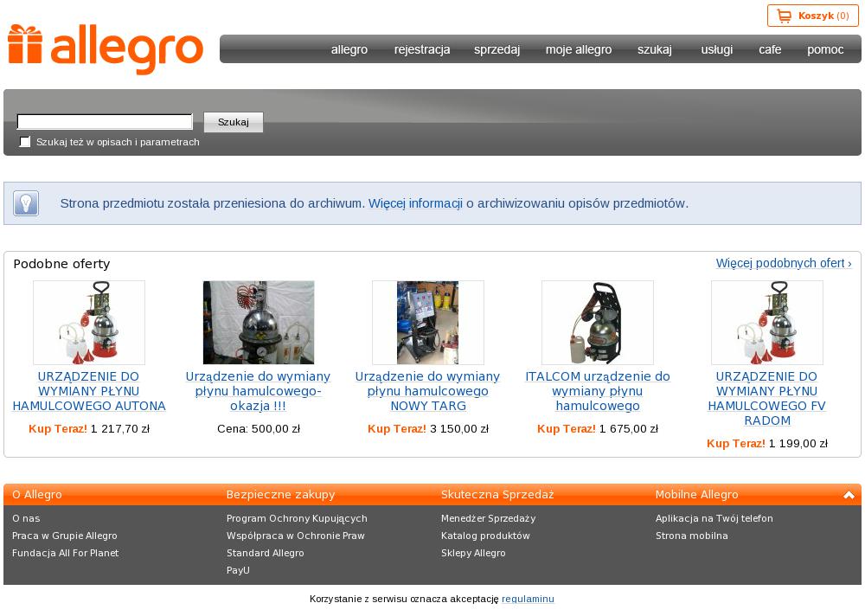This screenshot has height=616, width=865.
Task: Open Program Ochrony Kupujących link
Action: coord(297,518)
